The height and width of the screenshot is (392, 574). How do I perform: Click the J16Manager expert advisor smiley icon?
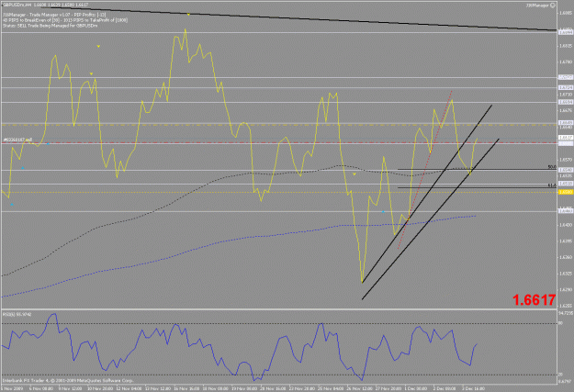point(553,6)
